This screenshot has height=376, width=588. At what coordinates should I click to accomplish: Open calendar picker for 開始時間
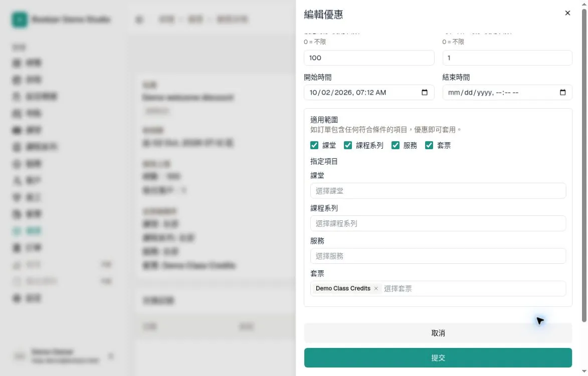point(424,93)
